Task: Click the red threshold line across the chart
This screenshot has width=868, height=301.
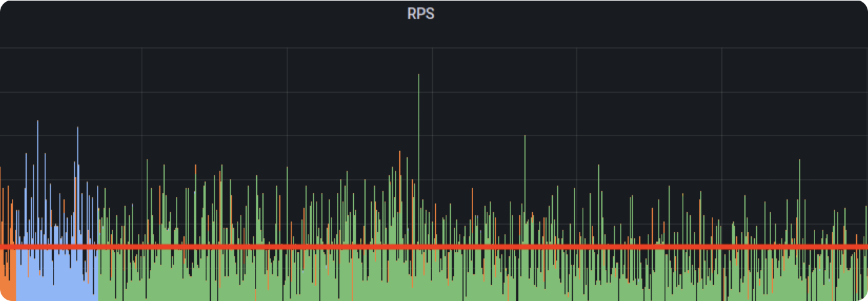Action: tap(434, 247)
